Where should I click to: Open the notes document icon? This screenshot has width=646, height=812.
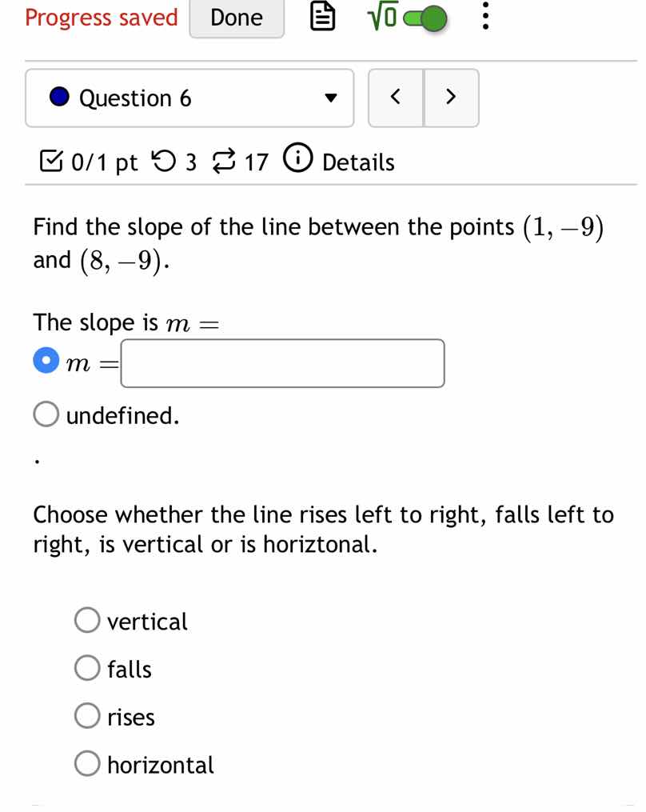(x=322, y=17)
